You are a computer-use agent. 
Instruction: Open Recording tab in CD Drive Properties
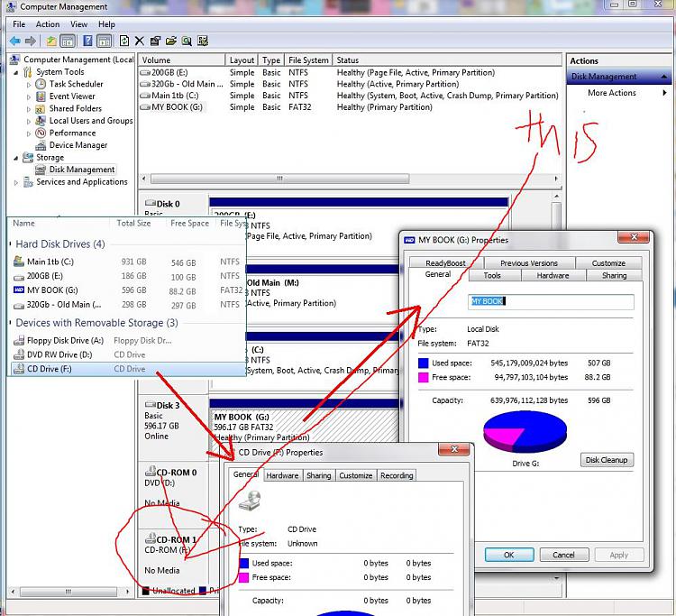point(397,475)
